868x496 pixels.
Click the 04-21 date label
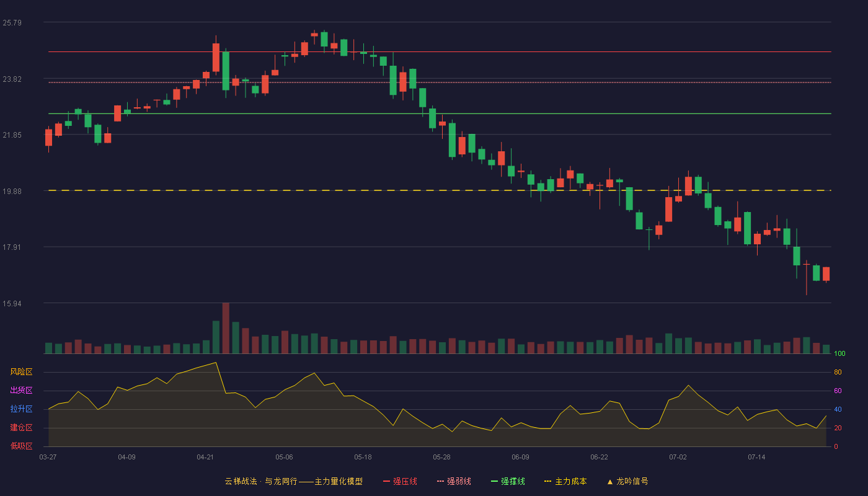click(205, 457)
